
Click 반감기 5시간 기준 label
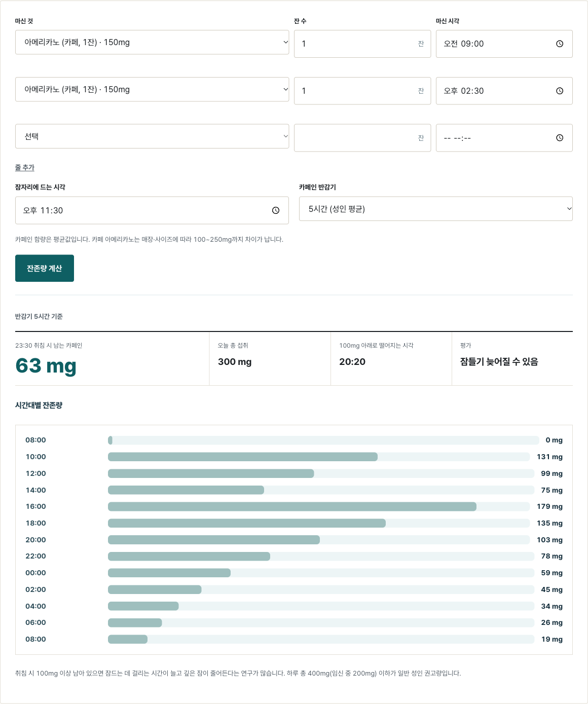coord(39,316)
